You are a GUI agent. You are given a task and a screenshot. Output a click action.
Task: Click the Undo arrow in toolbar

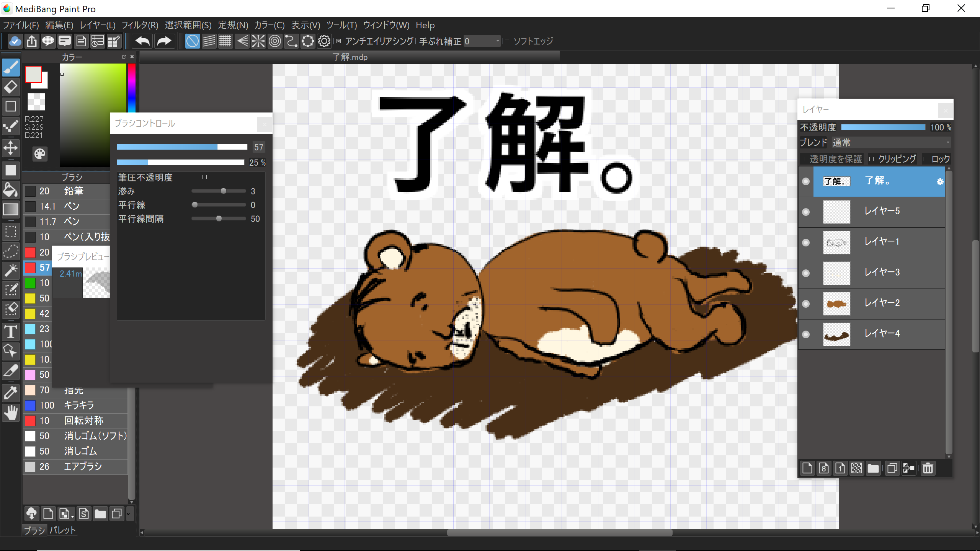click(142, 41)
